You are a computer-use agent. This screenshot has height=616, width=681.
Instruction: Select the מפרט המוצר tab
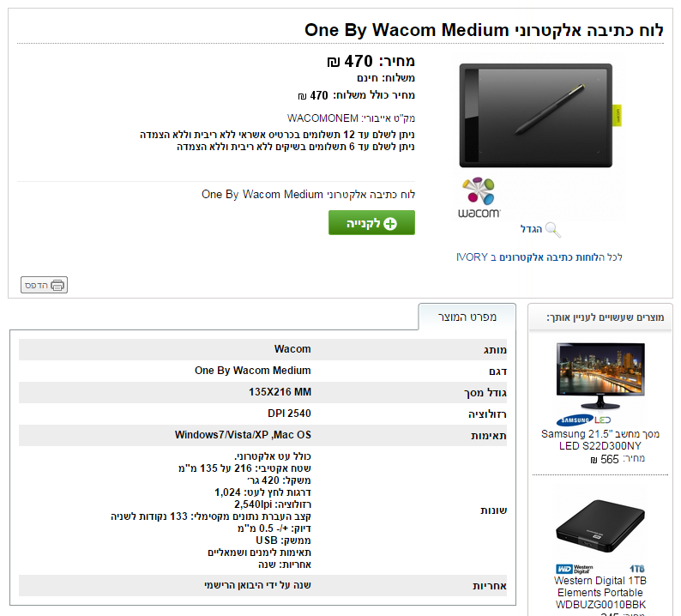467,317
